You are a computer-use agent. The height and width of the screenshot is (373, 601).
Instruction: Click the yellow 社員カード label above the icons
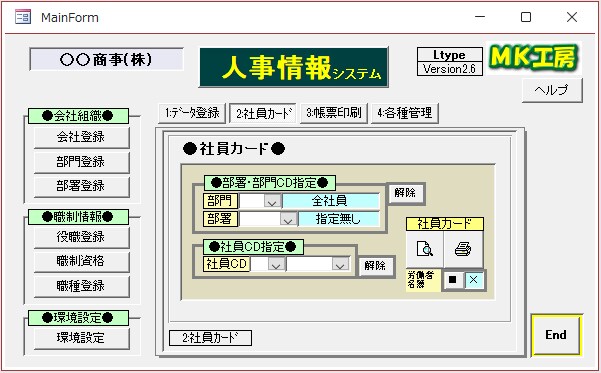pyautogui.click(x=445, y=224)
